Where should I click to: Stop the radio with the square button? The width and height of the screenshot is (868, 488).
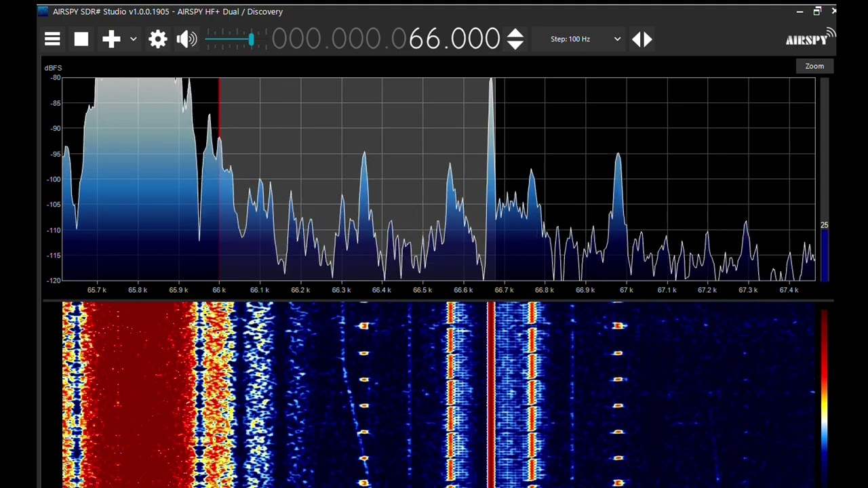pos(81,39)
